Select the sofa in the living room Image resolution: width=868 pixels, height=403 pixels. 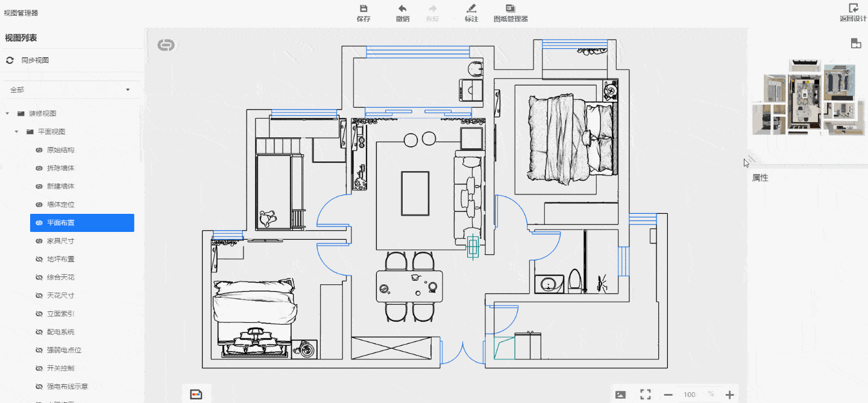tap(469, 199)
